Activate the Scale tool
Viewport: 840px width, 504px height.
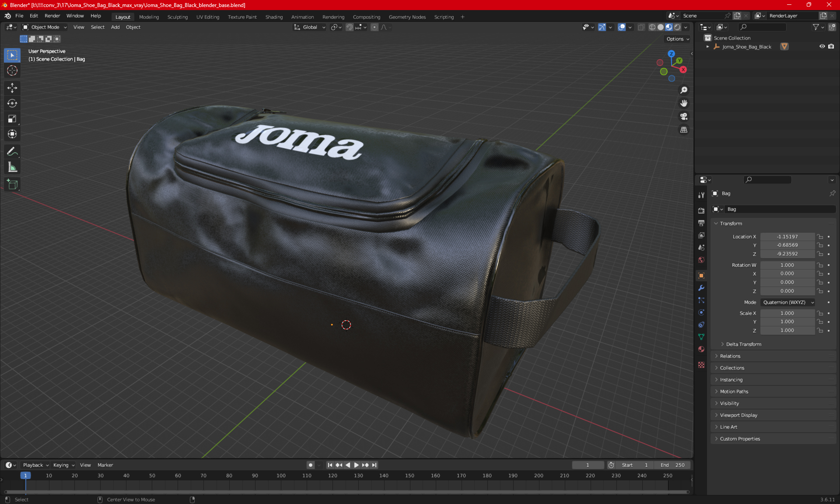tap(12, 119)
